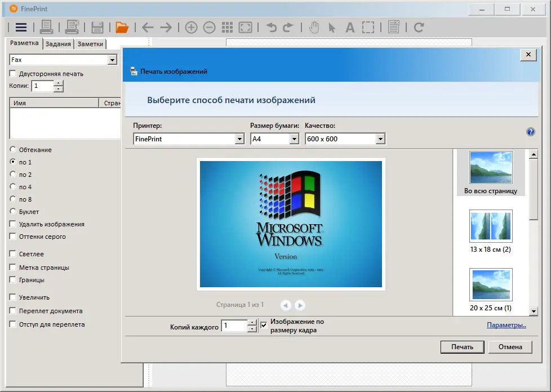Select the Обтекание radio option

(x=13, y=149)
